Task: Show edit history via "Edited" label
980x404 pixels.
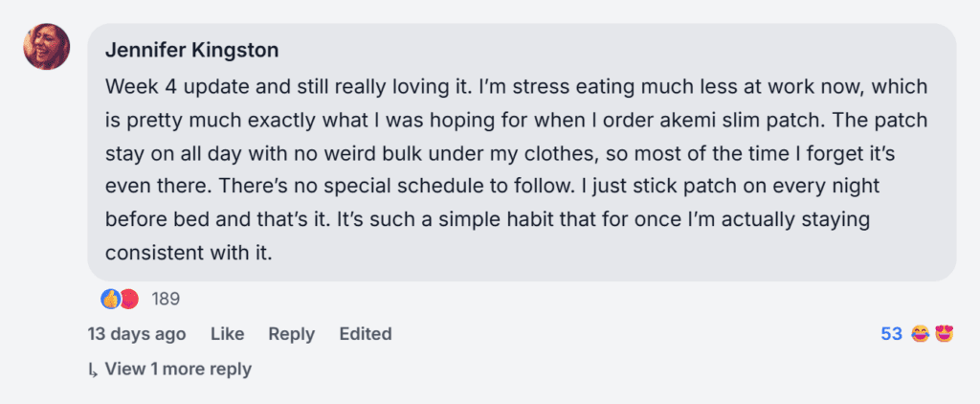Action: 366,334
